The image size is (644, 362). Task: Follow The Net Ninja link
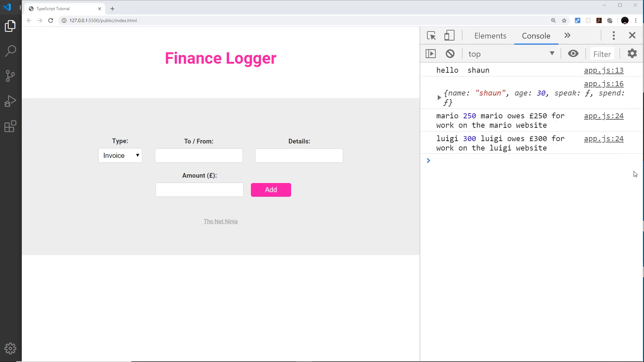click(x=221, y=221)
